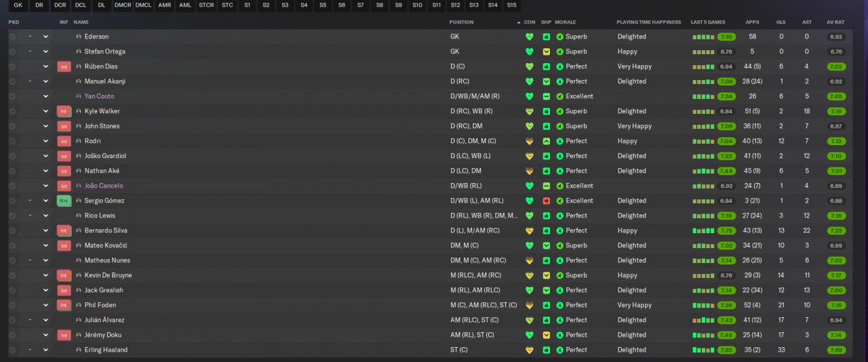
Task: Click Sergio Gómez's red sharpness icon
Action: point(547,201)
